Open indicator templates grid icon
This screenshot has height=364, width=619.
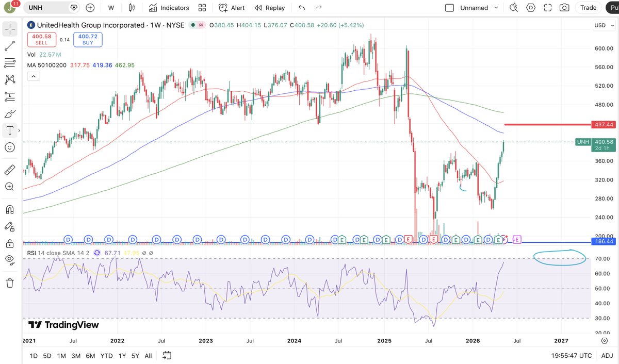tap(202, 8)
